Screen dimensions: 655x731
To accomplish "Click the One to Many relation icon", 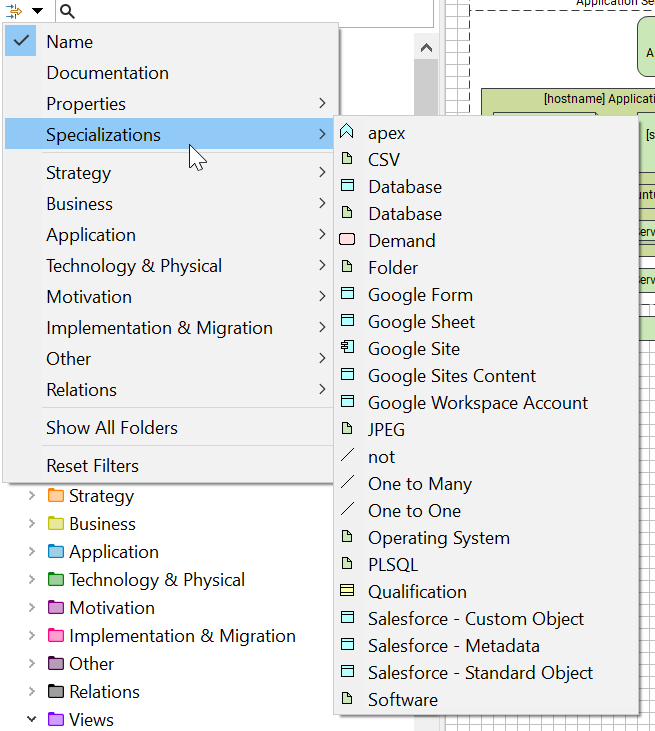I will coord(347,483).
